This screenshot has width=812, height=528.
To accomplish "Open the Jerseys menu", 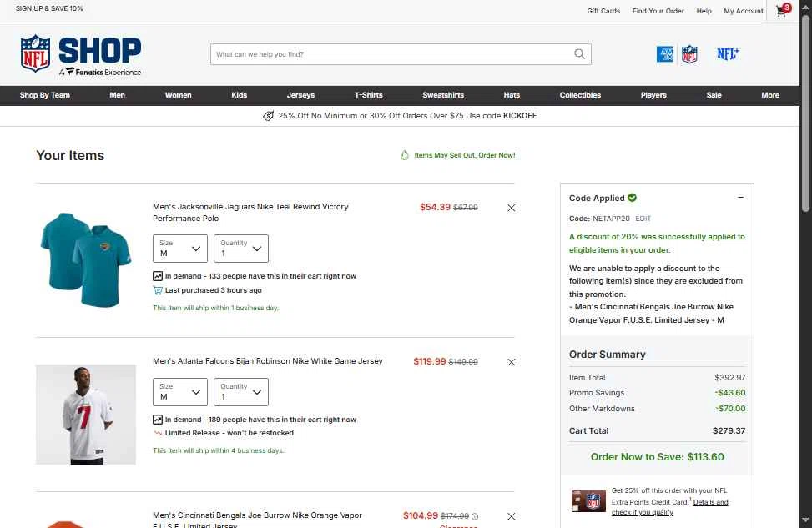I will point(301,95).
